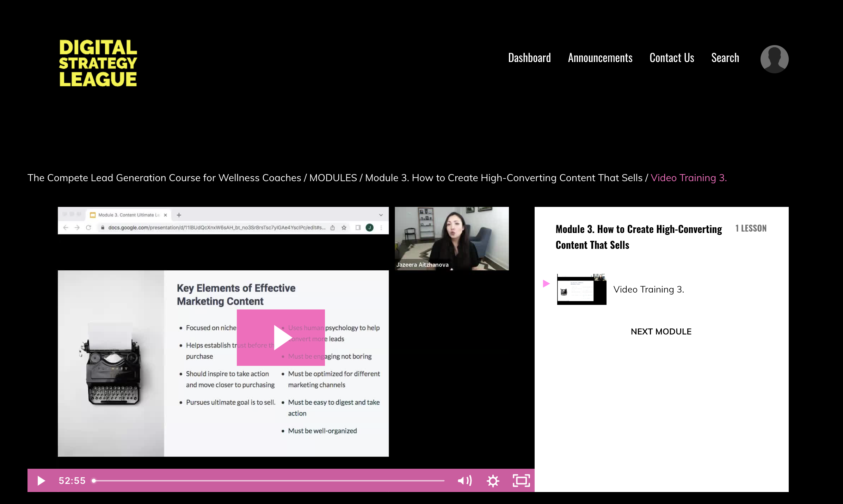Image resolution: width=843 pixels, height=504 pixels.
Task: Open the course title breadcrumb link
Action: click(164, 178)
